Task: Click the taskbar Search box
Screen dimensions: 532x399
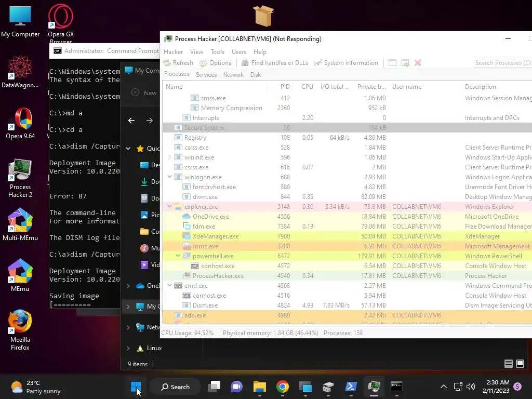Action: click(175, 387)
